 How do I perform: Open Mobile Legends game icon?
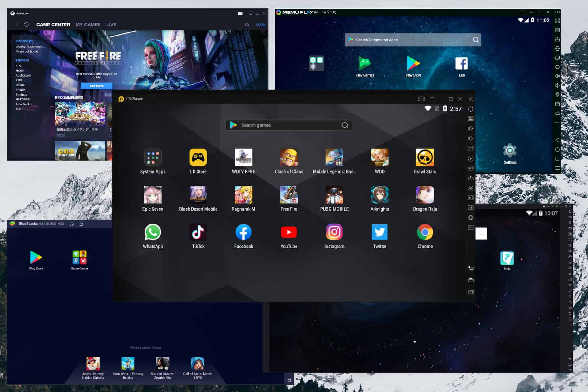[334, 157]
